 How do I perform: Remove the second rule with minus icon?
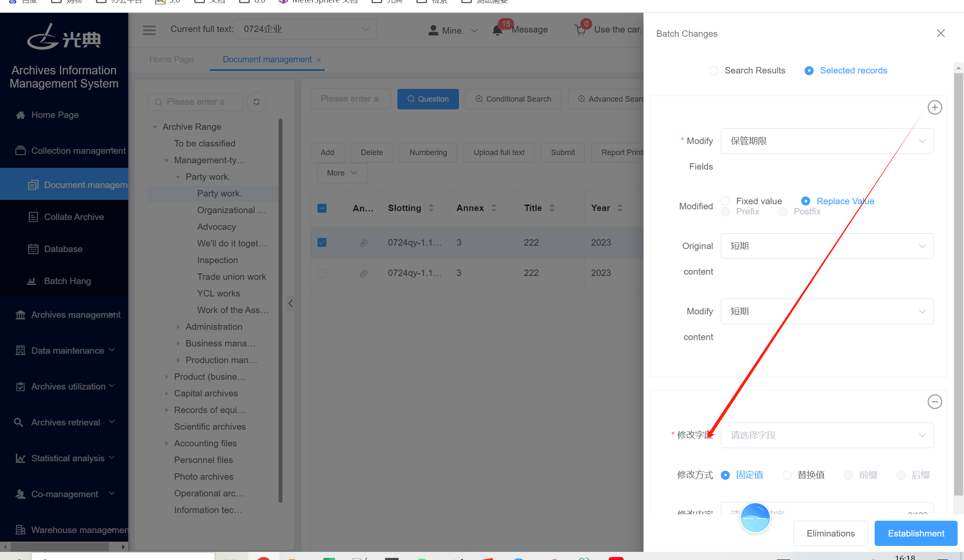[935, 402]
